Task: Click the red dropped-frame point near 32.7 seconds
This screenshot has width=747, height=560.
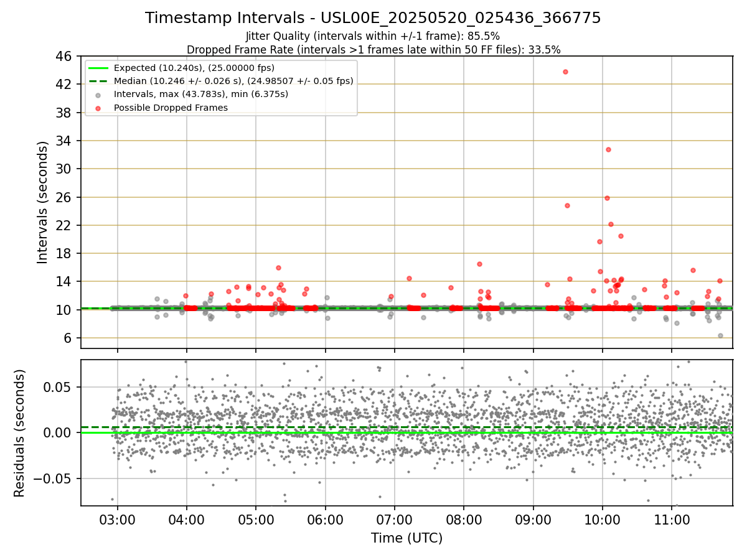Action: [x=608, y=149]
